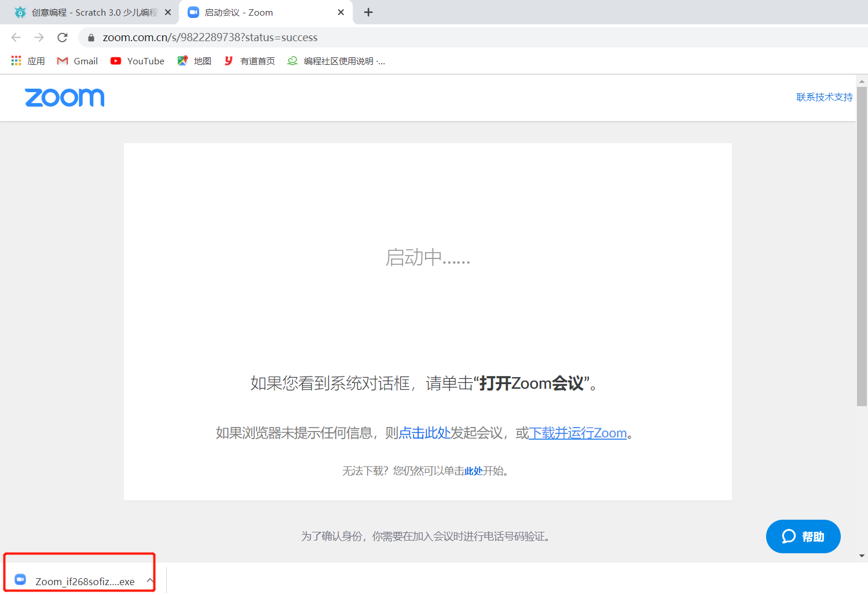Click the 启动中 status text
Image resolution: width=868 pixels, height=595 pixels.
(x=428, y=257)
